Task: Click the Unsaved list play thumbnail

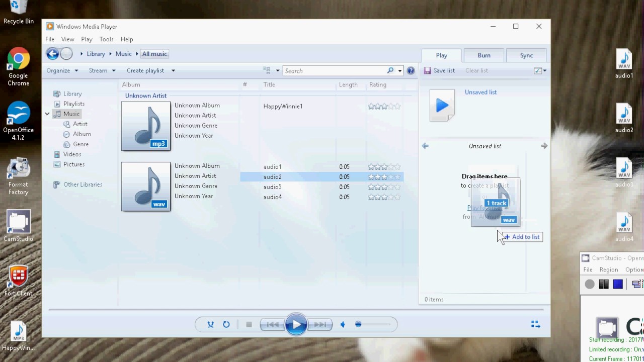Action: pos(442,106)
